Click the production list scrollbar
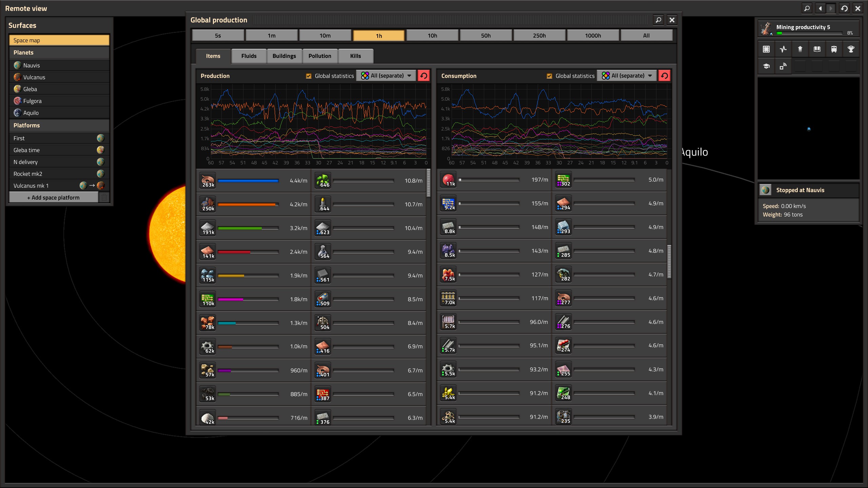This screenshot has height=488, width=868. click(429, 183)
